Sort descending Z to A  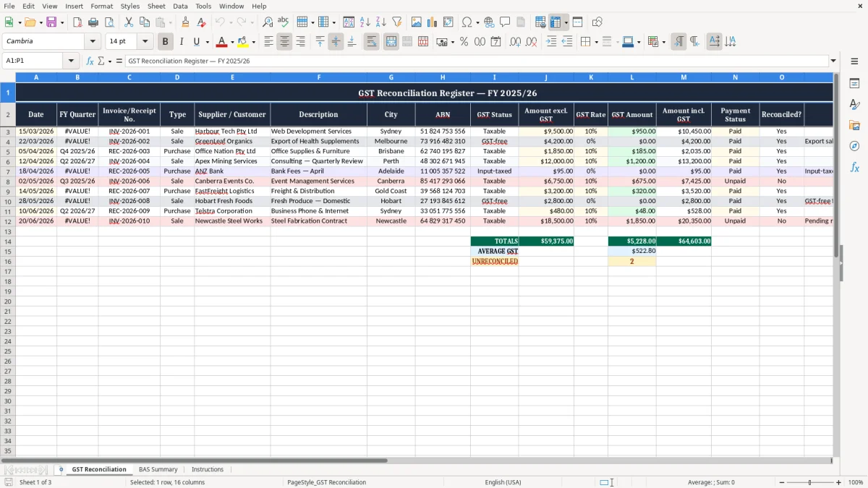click(380, 22)
